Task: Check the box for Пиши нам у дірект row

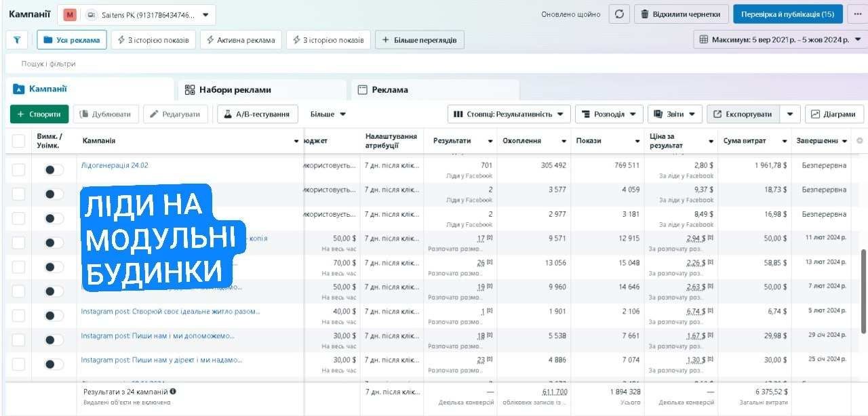Action: point(18,365)
